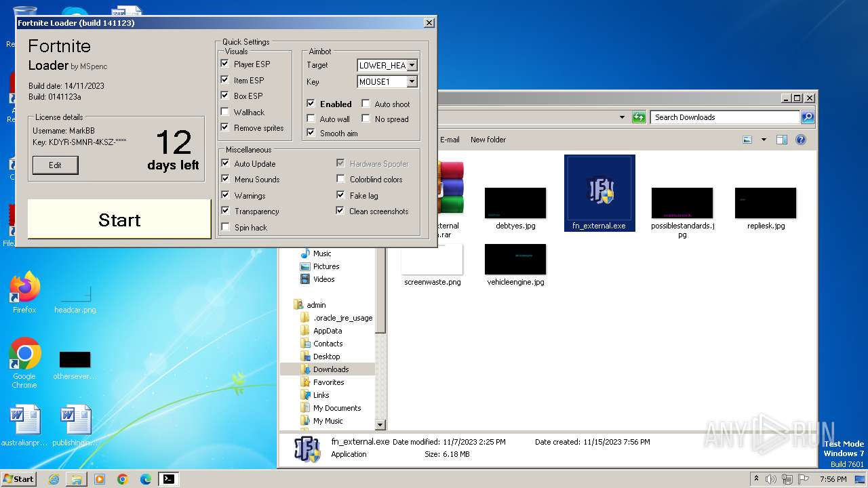Toggle Remove sprites checkbox
The image size is (868, 488).
225,127
